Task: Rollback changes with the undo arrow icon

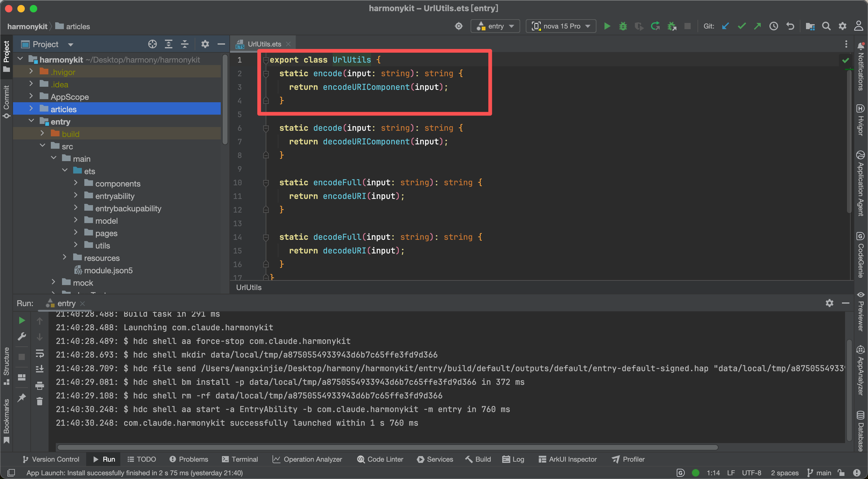Action: tap(790, 26)
